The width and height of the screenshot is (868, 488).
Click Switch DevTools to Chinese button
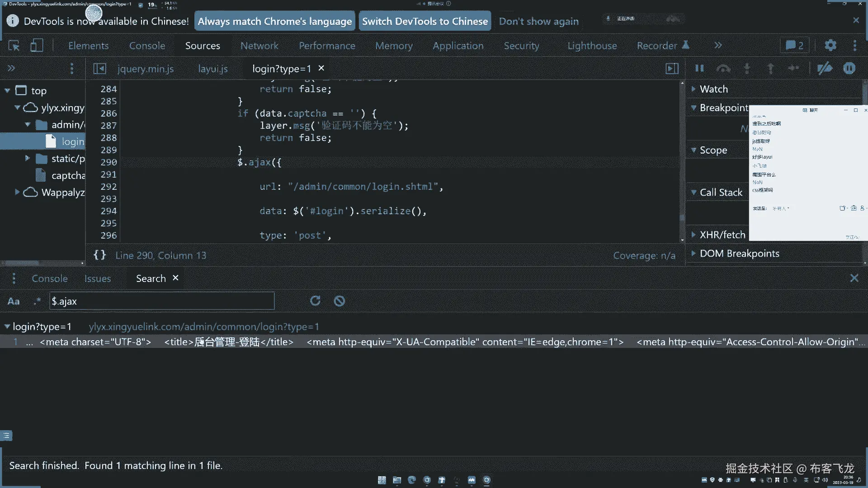[x=425, y=21]
